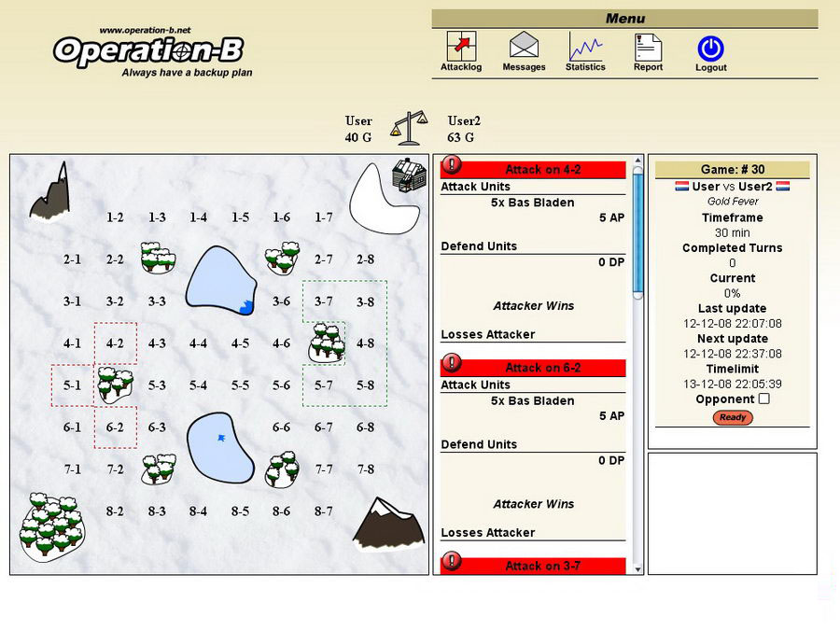
Task: Select map tile 4-2
Action: pos(115,343)
